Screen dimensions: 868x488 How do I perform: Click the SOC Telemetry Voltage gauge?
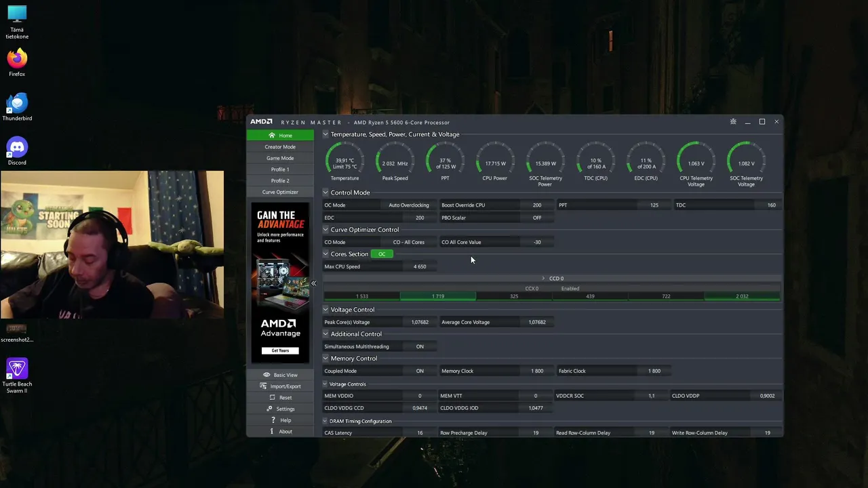coord(746,164)
